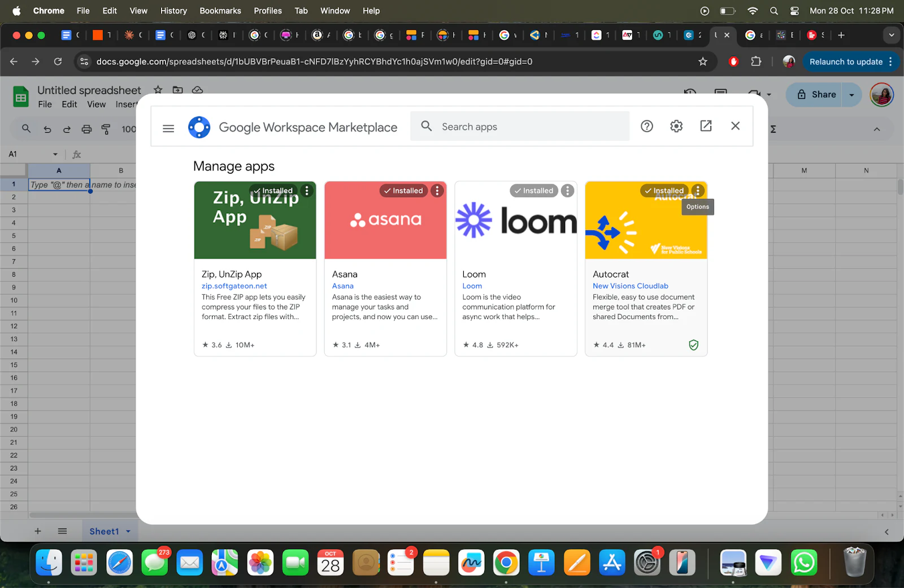The height and width of the screenshot is (588, 904).
Task: Open Chrome History menu in menu bar
Action: pos(173,11)
